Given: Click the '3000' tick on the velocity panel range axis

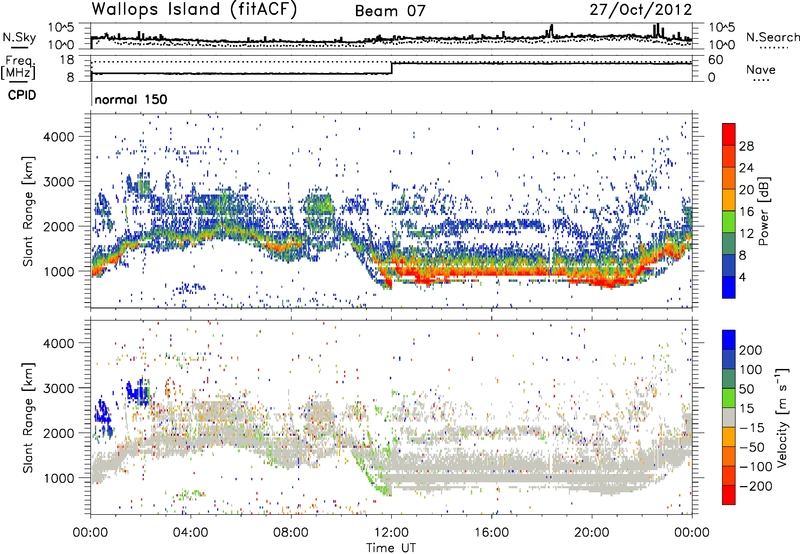Looking at the screenshot, I should pos(58,388).
